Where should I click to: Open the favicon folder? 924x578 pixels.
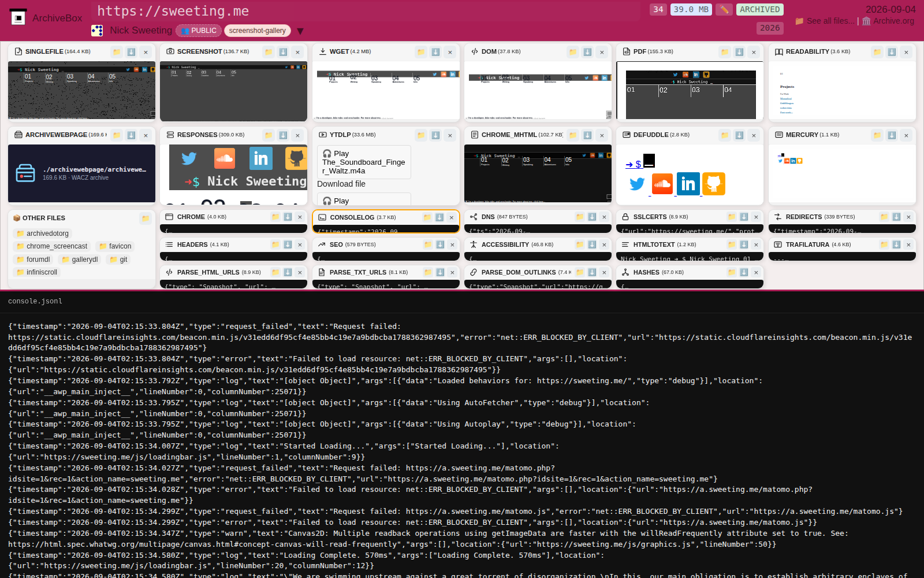[115, 246]
